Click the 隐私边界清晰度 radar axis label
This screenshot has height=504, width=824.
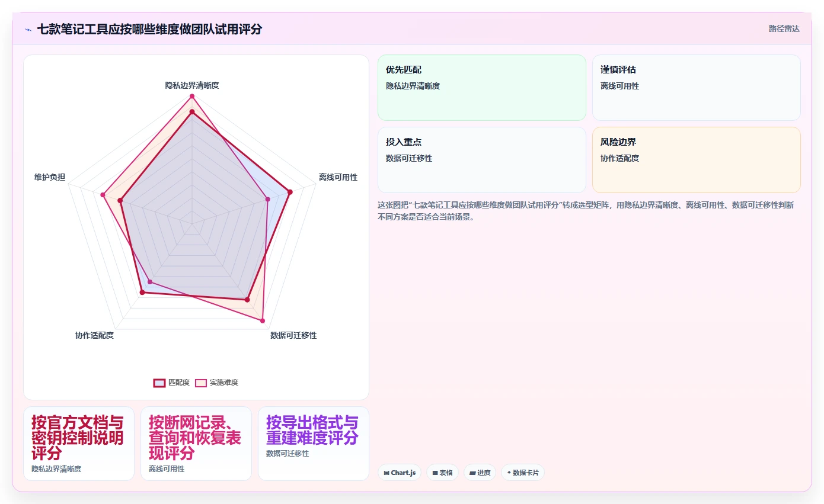[192, 85]
